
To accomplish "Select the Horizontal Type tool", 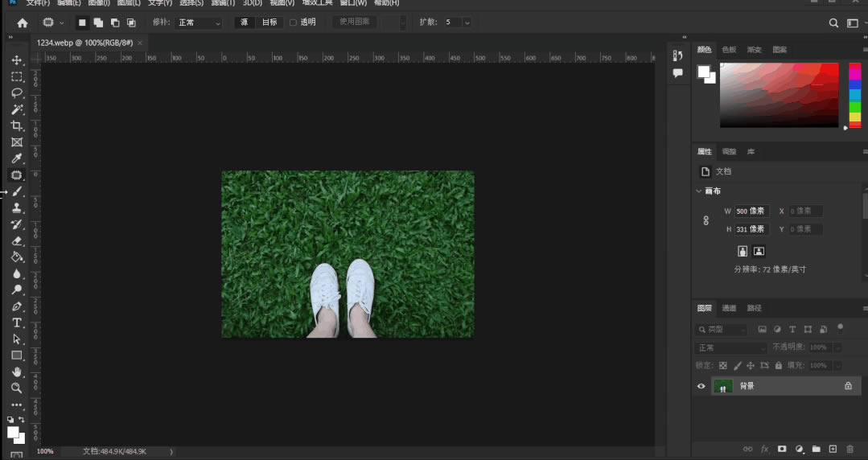I will point(17,322).
